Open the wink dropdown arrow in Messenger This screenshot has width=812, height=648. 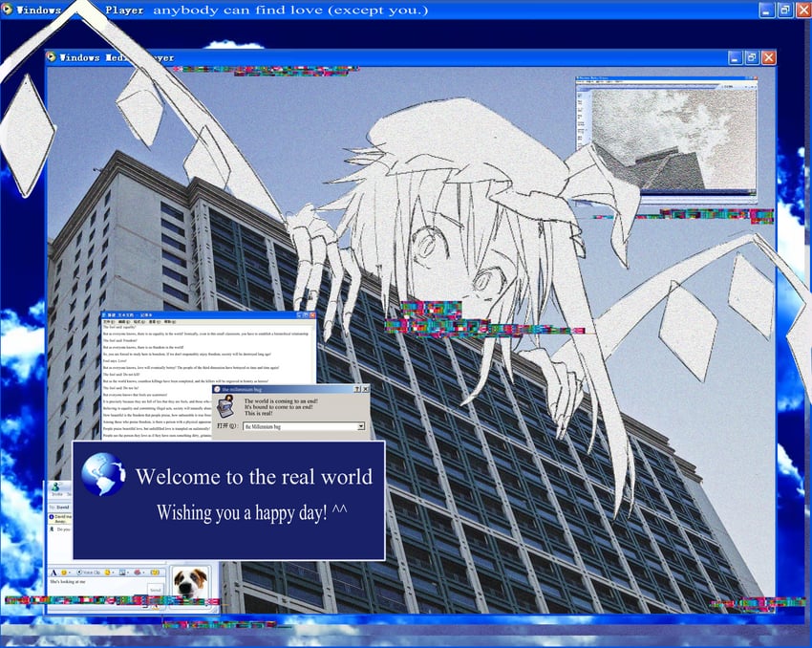click(x=113, y=572)
